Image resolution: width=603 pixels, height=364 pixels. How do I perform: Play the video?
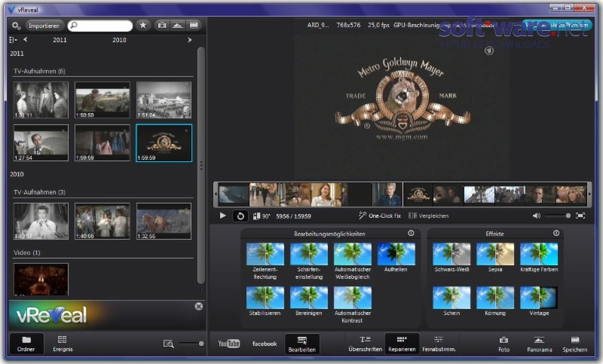coord(222,216)
